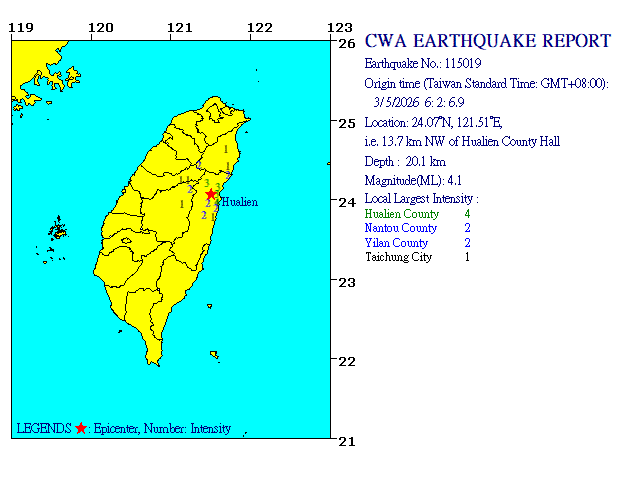Click the Hualien label on the map
This screenshot has height=480, width=640.
pos(238,202)
